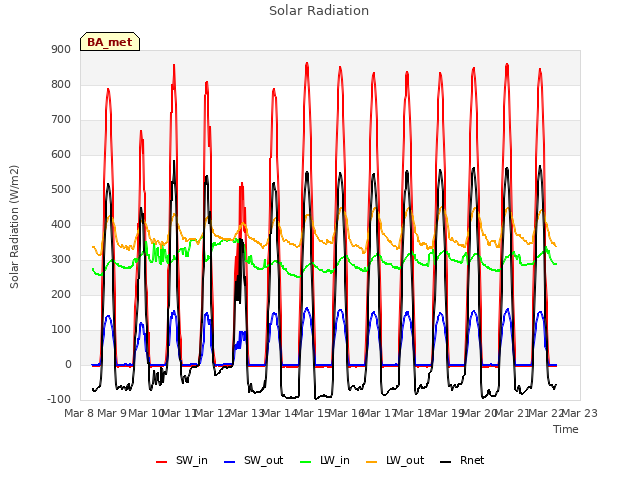Click the 200 y-axis tick label

tap(61, 294)
